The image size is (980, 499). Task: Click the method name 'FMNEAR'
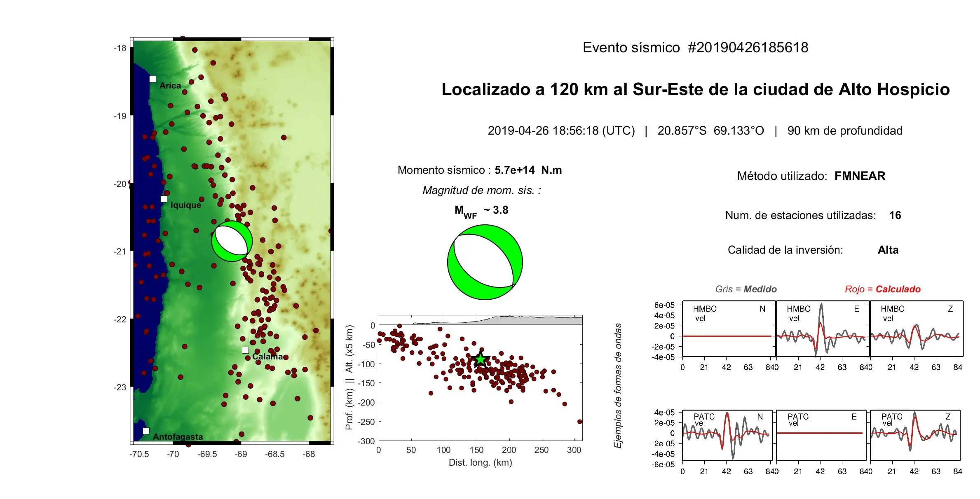[x=860, y=176]
